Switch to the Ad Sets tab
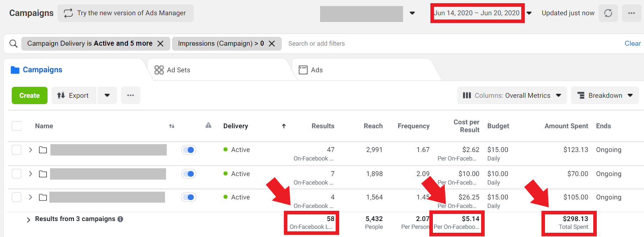 [x=173, y=70]
